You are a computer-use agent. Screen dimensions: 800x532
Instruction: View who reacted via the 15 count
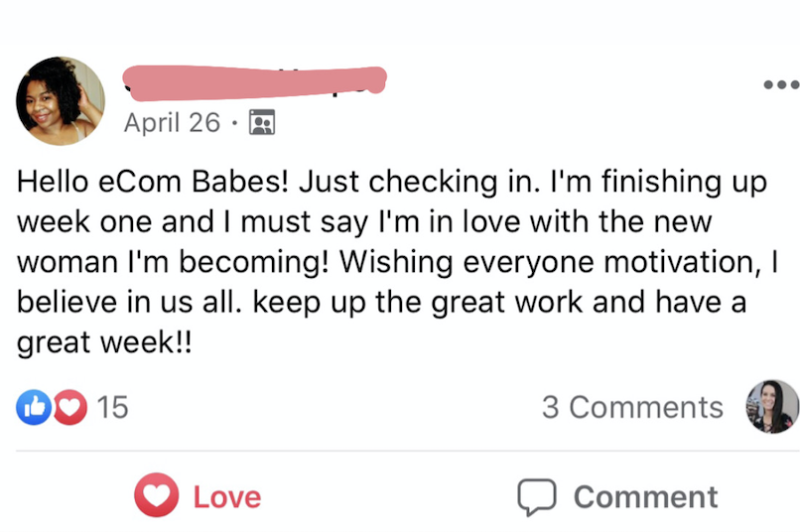pos(113,408)
